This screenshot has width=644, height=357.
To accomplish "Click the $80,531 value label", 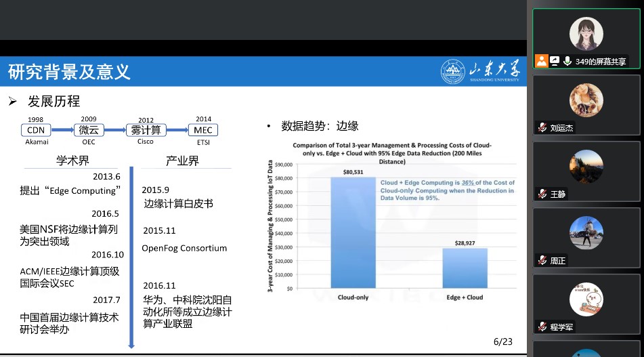I will (353, 171).
